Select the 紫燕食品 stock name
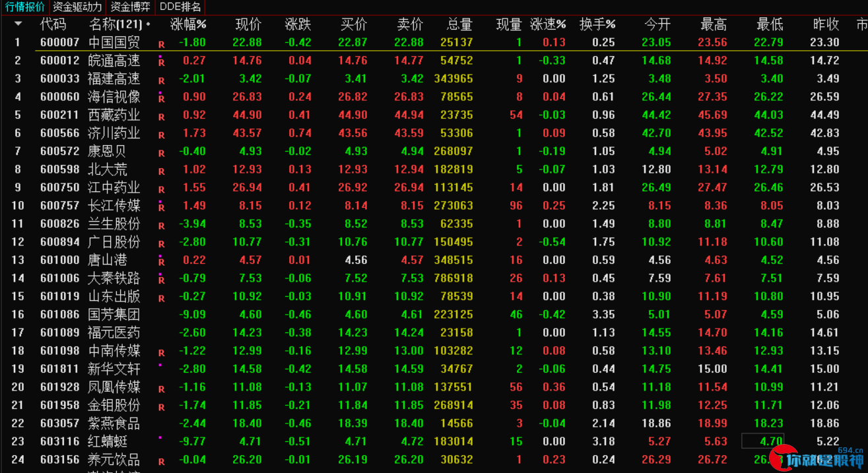 click(x=114, y=424)
